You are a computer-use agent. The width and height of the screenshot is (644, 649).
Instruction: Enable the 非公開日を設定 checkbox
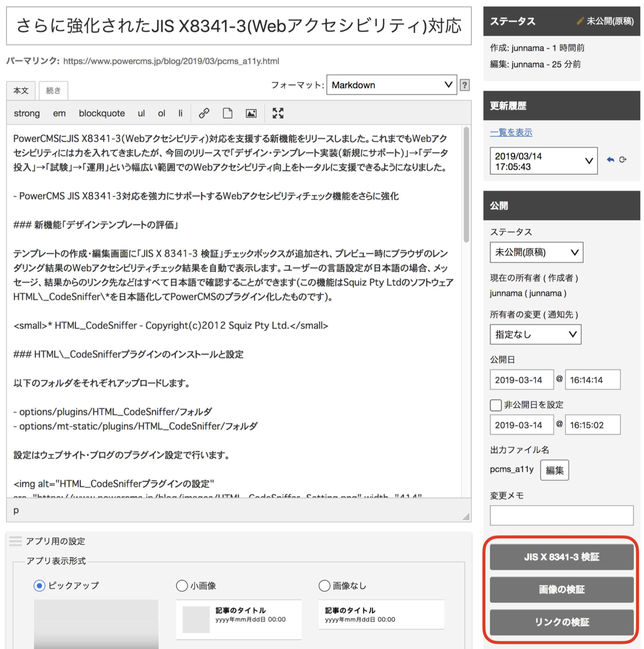[x=496, y=405]
